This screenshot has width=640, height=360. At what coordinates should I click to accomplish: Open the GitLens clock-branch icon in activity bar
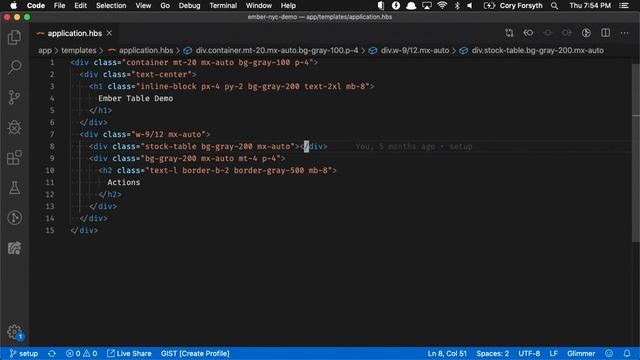[14, 218]
